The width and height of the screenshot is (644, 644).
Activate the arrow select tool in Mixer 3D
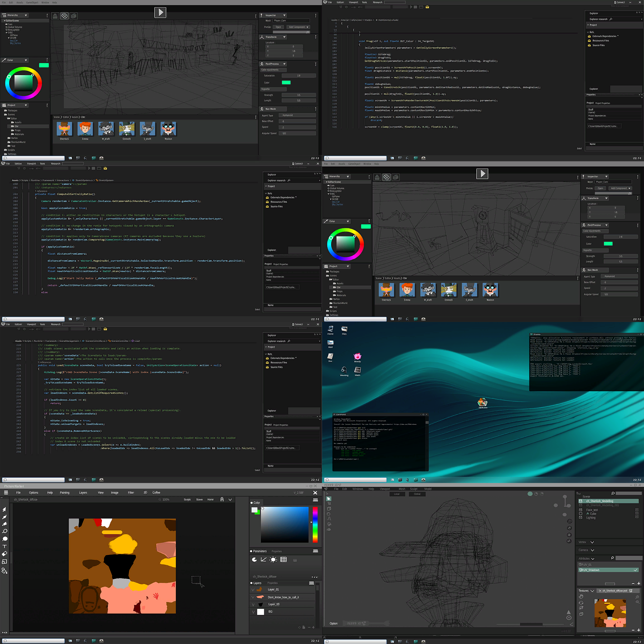coord(329,499)
